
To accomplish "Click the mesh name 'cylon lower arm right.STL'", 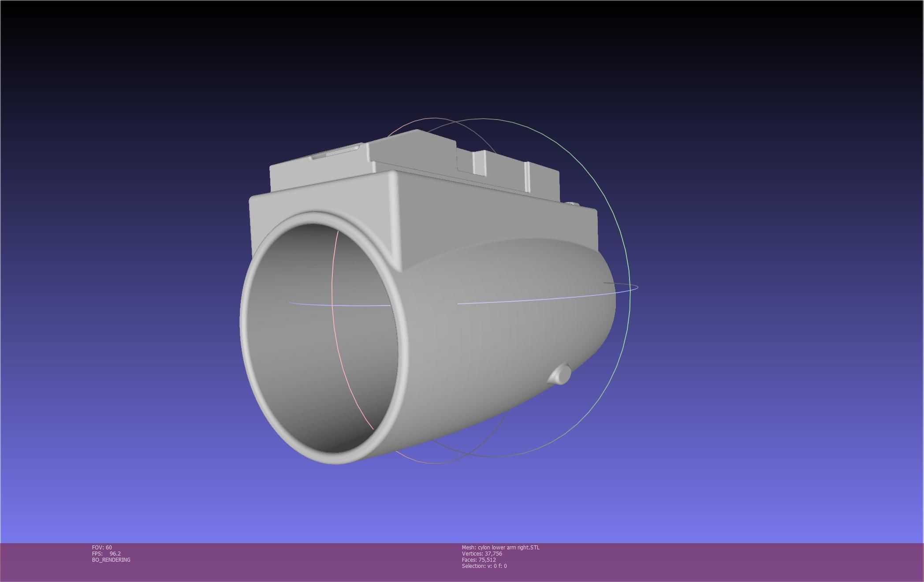I will click(509, 548).
